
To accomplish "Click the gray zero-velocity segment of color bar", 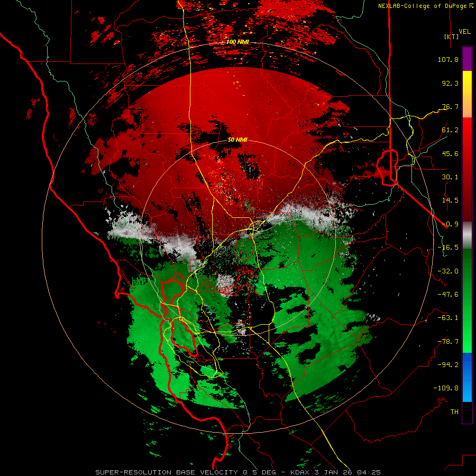I will tap(467, 235).
